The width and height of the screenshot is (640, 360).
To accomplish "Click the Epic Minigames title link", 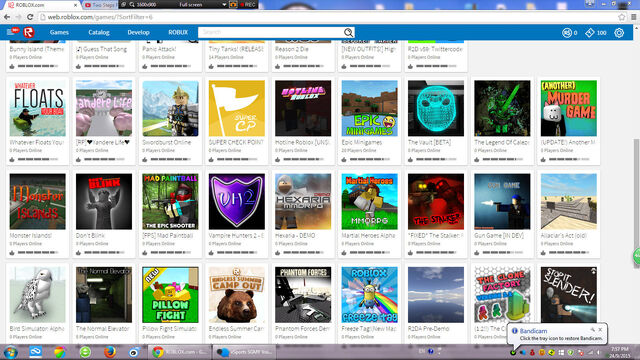I will [x=362, y=142].
